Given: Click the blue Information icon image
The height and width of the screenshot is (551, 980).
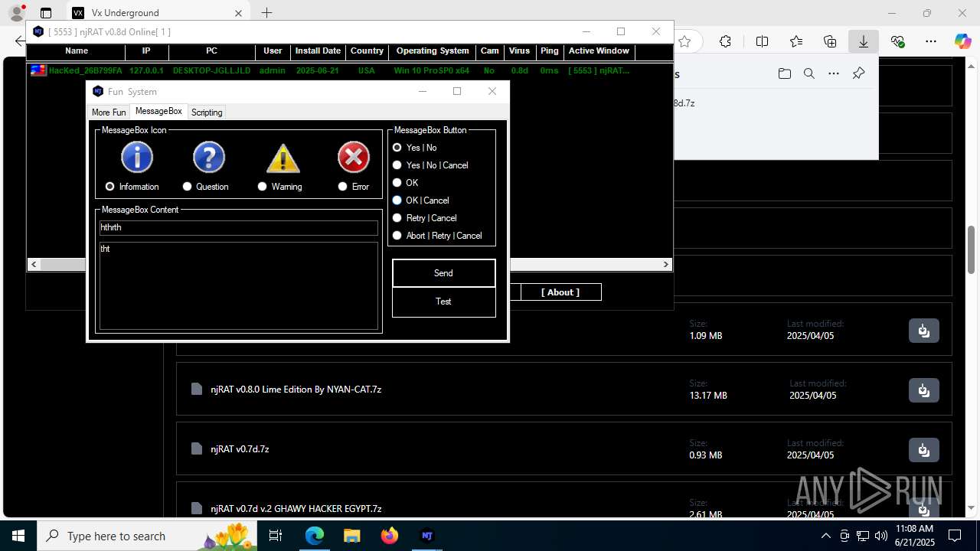Looking at the screenshot, I should 137,158.
